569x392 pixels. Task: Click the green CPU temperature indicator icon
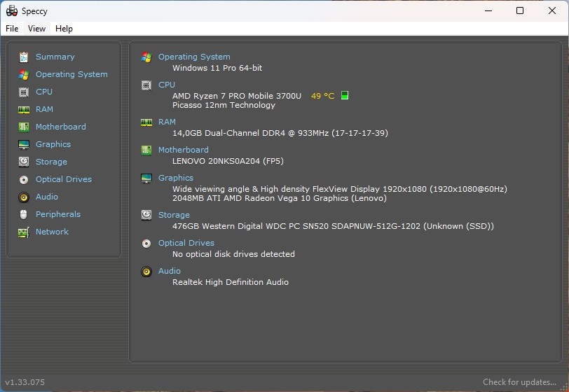(345, 95)
